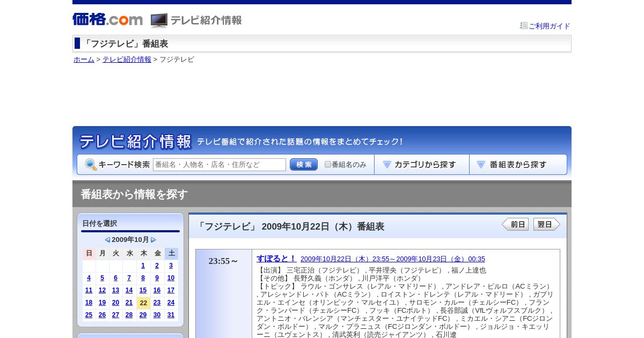Image resolution: width=644 pixels, height=338 pixels.
Task: Select October 5 in the calendar
Action: click(x=103, y=278)
